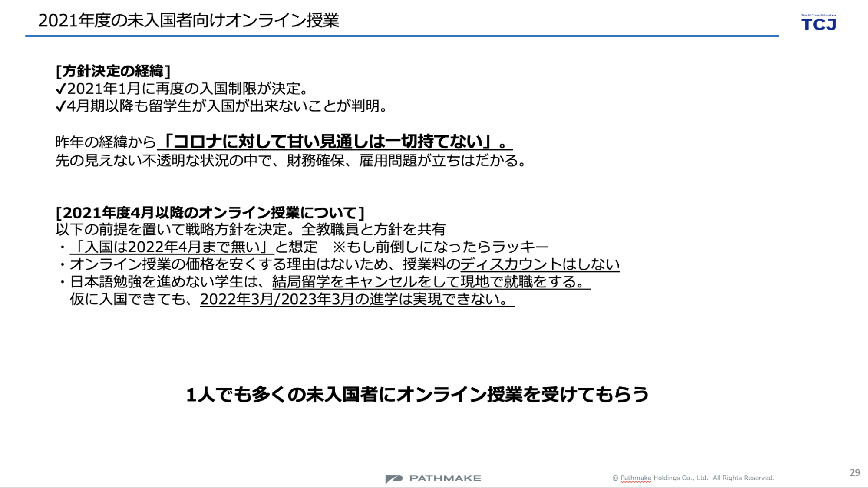The image size is (868, 488).
Task: Click the underlined 入国は2022年4月まで無い phrase
Action: [x=172, y=247]
